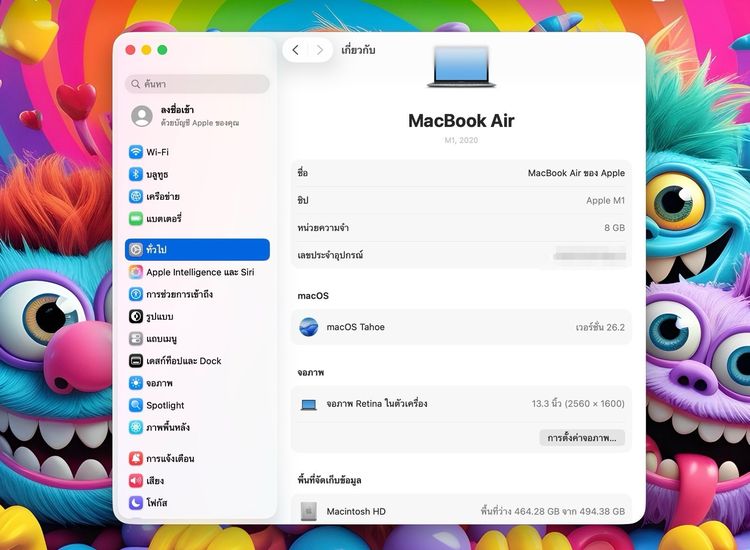The width and height of the screenshot is (750, 550).
Task: Open บลูทูธ (Bluetooth) settings
Action: point(197,174)
